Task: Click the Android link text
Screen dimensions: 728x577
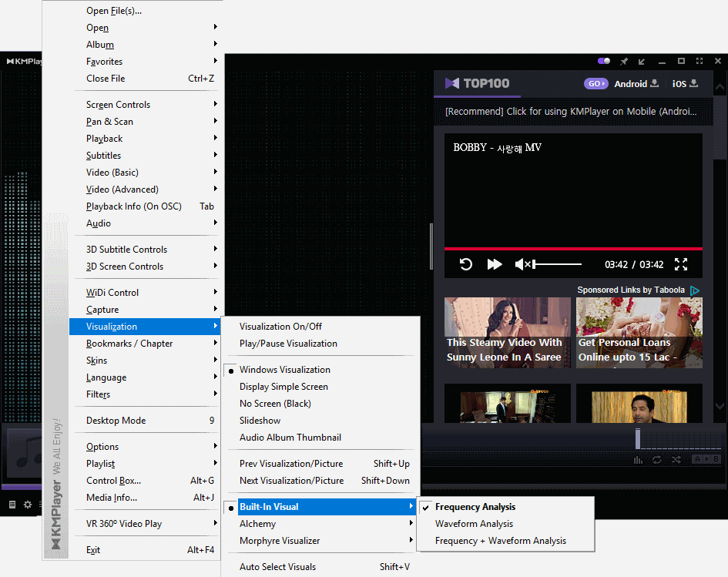Action: point(630,84)
